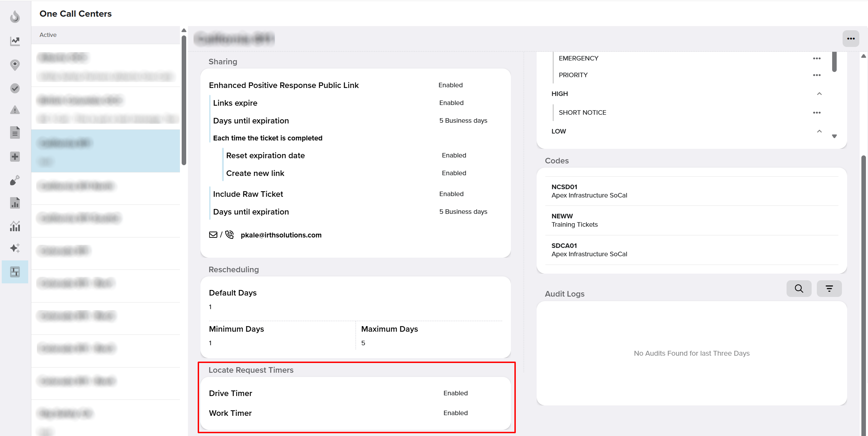The height and width of the screenshot is (436, 868).
Task: Click the EMERGENCY priority label
Action: 578,58
